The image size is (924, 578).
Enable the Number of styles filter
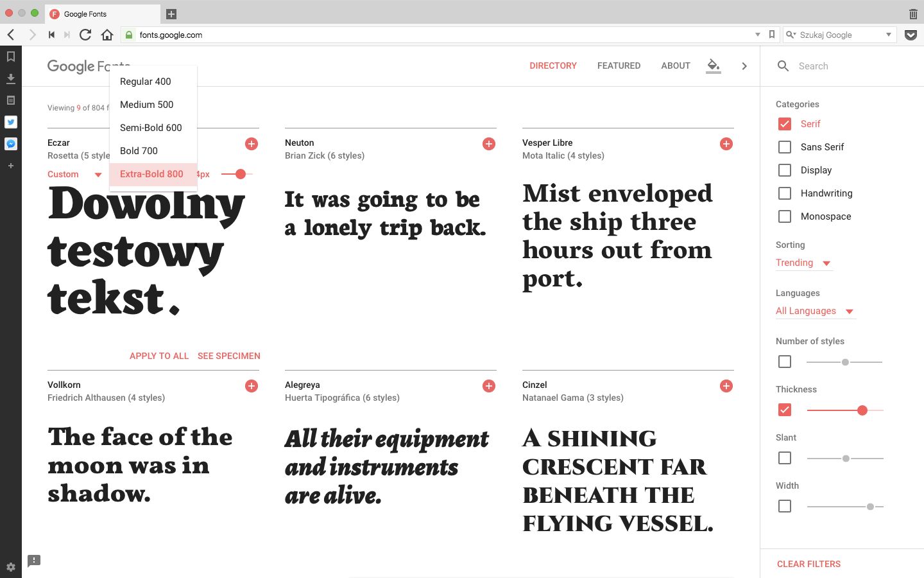click(785, 362)
